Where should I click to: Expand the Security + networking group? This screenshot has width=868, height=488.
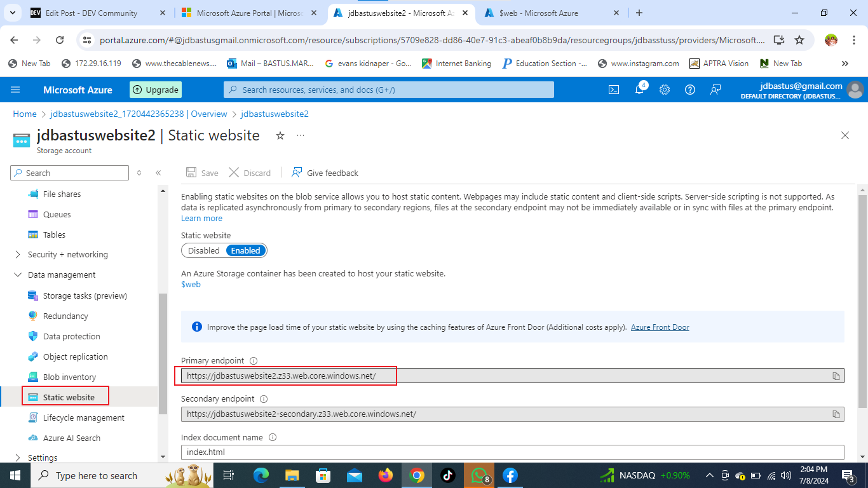click(17, 255)
